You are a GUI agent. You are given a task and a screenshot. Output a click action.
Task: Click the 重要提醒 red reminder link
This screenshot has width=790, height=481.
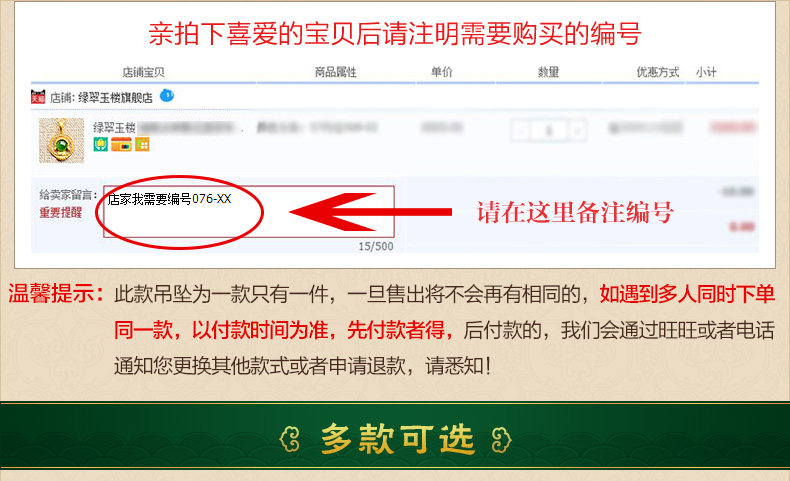pos(60,213)
